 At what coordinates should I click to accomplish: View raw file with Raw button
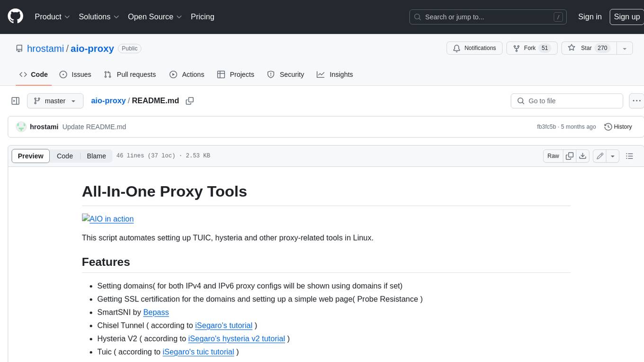[553, 156]
